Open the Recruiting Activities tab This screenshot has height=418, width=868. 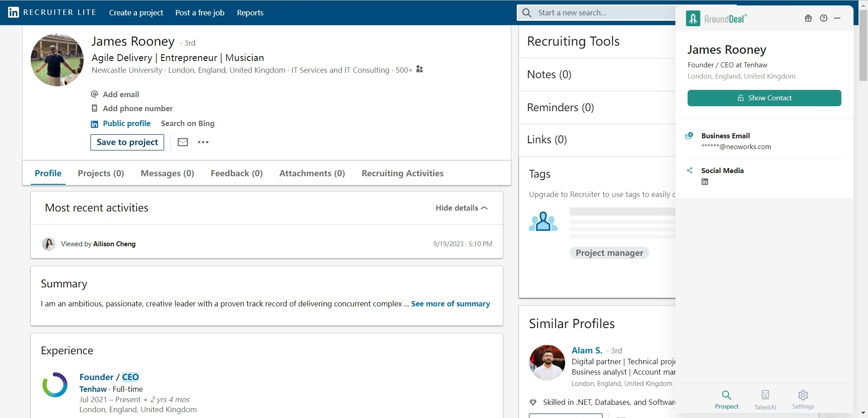(402, 173)
